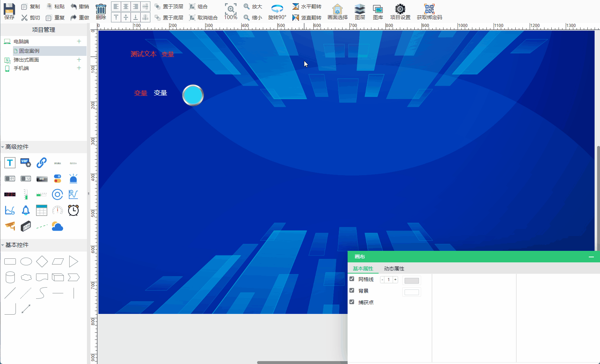
Task: Select the ellipse shape
Action: click(26, 262)
